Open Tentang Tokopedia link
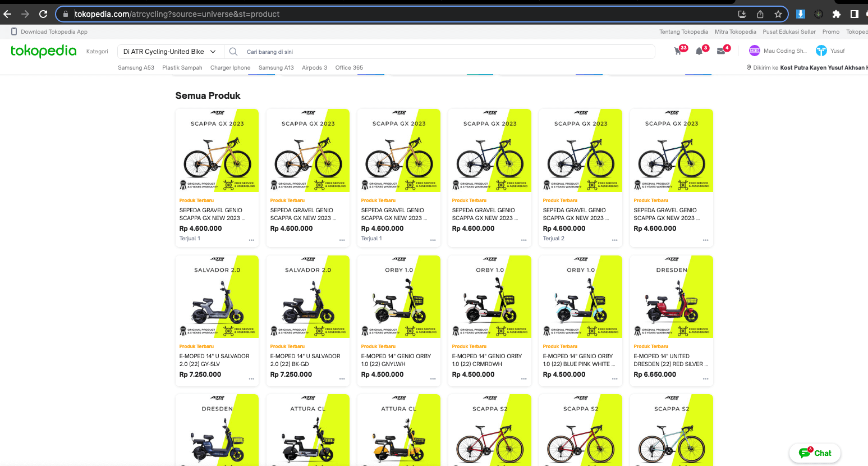This screenshot has height=466, width=868. (x=683, y=32)
